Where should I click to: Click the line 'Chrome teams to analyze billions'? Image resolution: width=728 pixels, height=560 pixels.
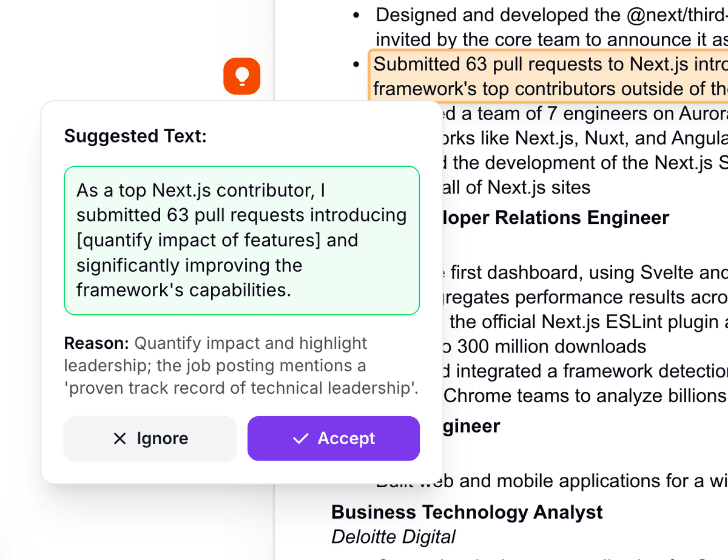coord(585,396)
